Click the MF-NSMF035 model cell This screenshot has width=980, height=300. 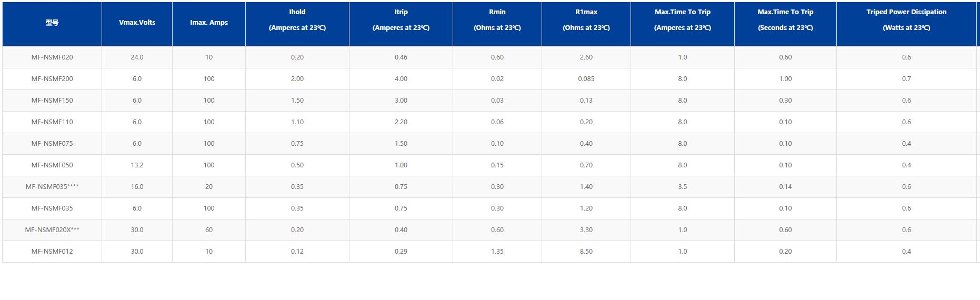coord(52,208)
